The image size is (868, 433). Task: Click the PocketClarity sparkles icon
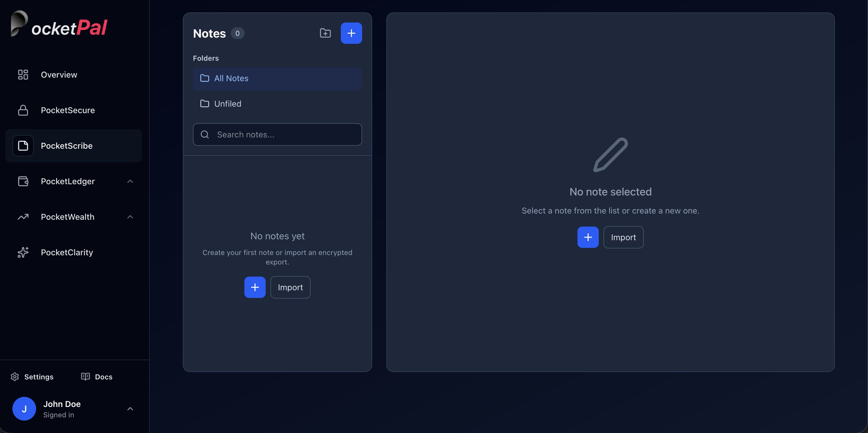[x=23, y=252]
